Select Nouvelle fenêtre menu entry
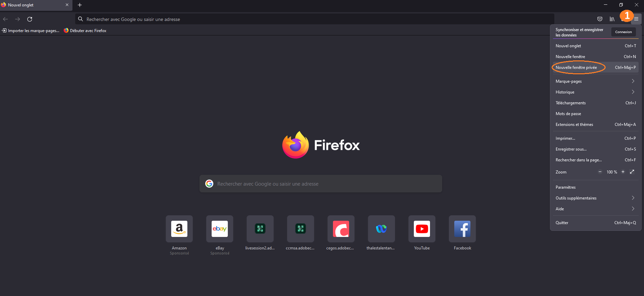This screenshot has width=644, height=296. pyautogui.click(x=595, y=57)
